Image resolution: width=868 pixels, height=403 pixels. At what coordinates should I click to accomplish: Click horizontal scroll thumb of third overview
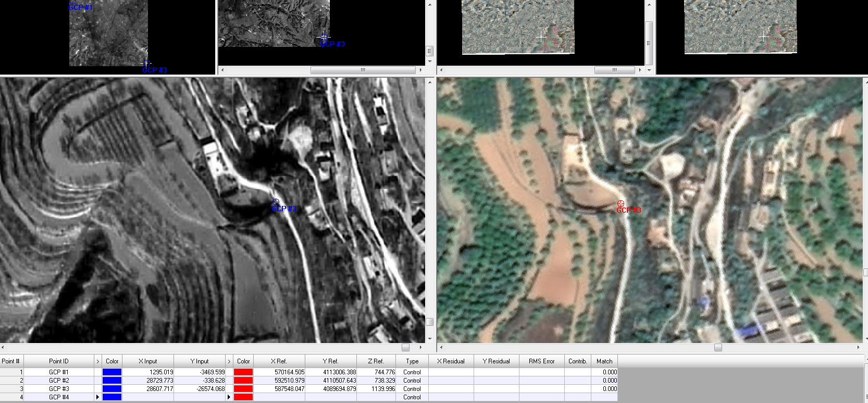pos(614,70)
